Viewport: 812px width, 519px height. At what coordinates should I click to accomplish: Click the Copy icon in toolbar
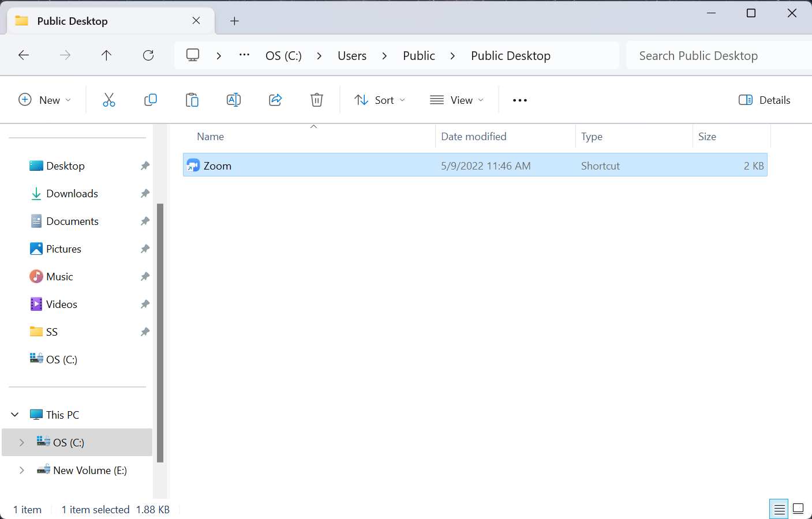tap(151, 100)
